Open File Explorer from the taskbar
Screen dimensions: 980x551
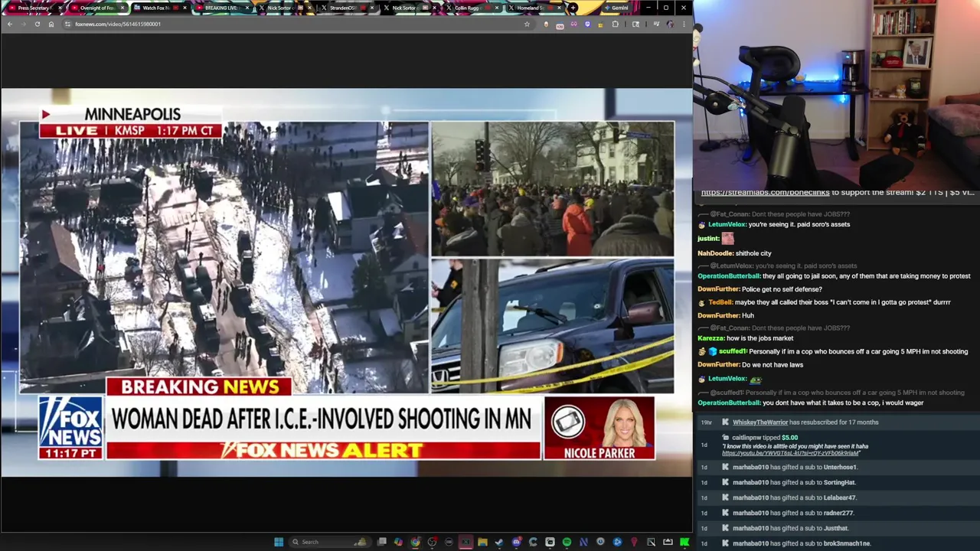coord(482,542)
